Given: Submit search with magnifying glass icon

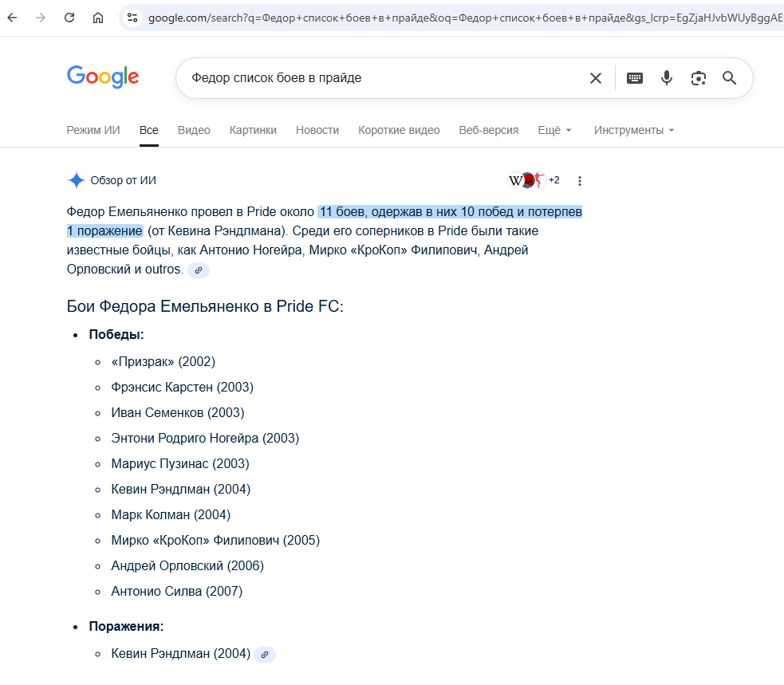Looking at the screenshot, I should point(730,78).
